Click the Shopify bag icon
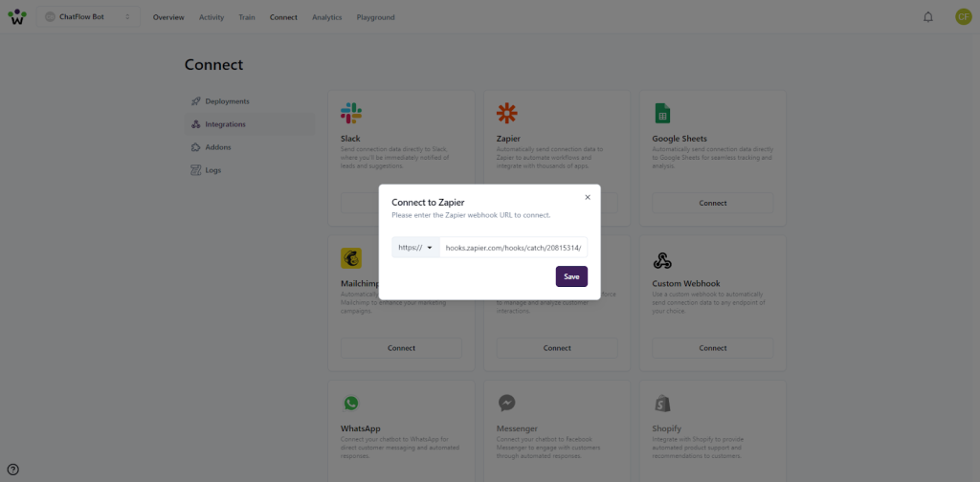The image size is (980, 482). (661, 404)
